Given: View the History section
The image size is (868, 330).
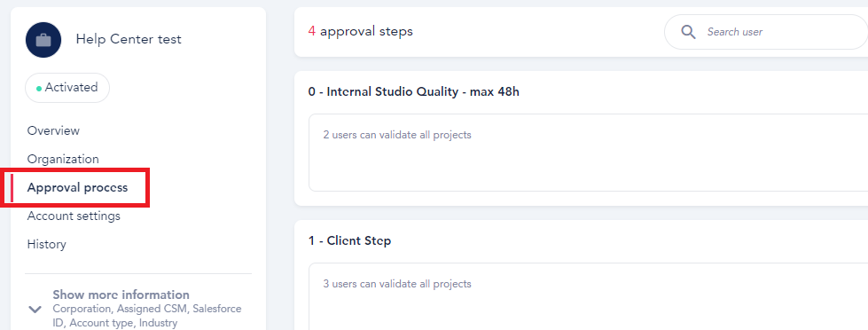Looking at the screenshot, I should pyautogui.click(x=46, y=244).
